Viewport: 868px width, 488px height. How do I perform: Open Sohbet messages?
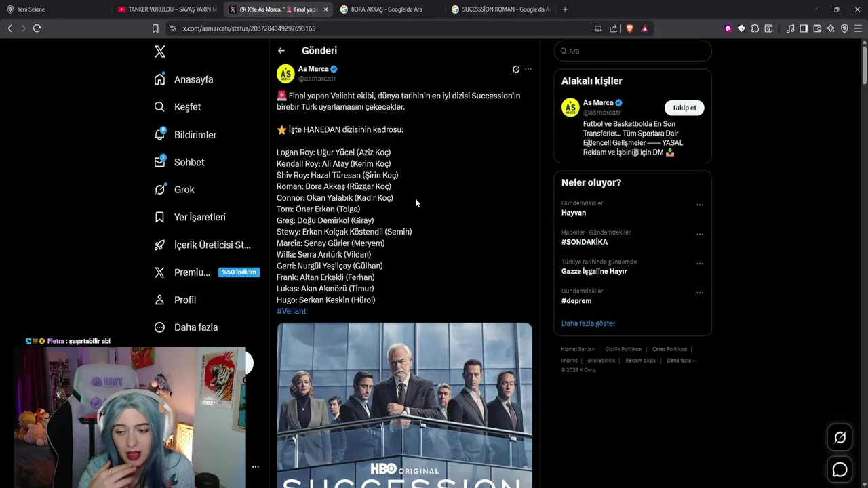[x=189, y=162]
